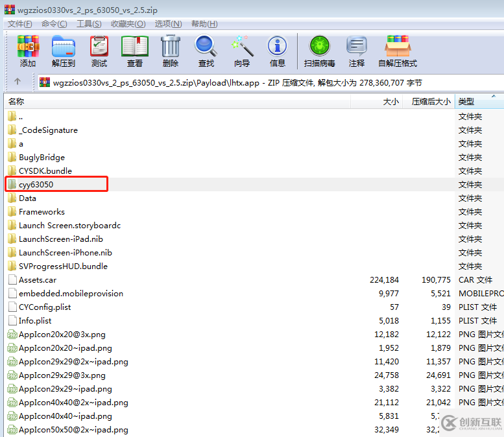Select the Launch Screen.storyboardc folder
Viewport: 504px width, 437px height.
click(x=64, y=225)
